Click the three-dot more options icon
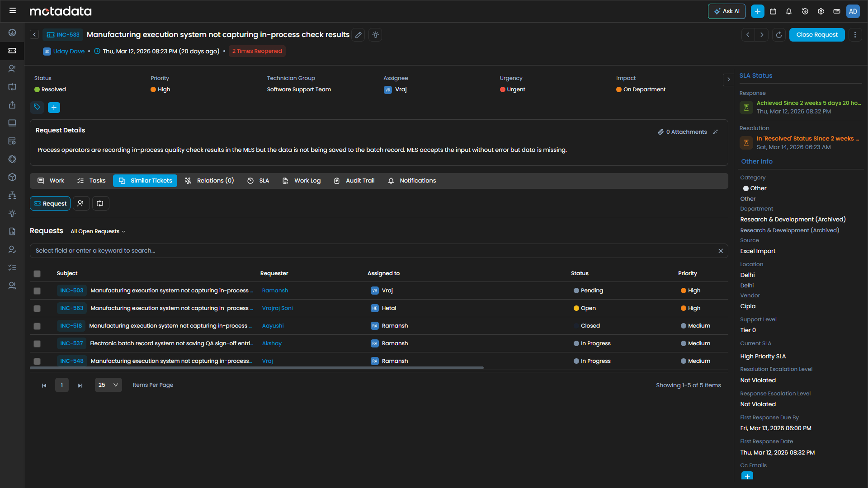Screen dimensions: 868x488 (x=855, y=35)
